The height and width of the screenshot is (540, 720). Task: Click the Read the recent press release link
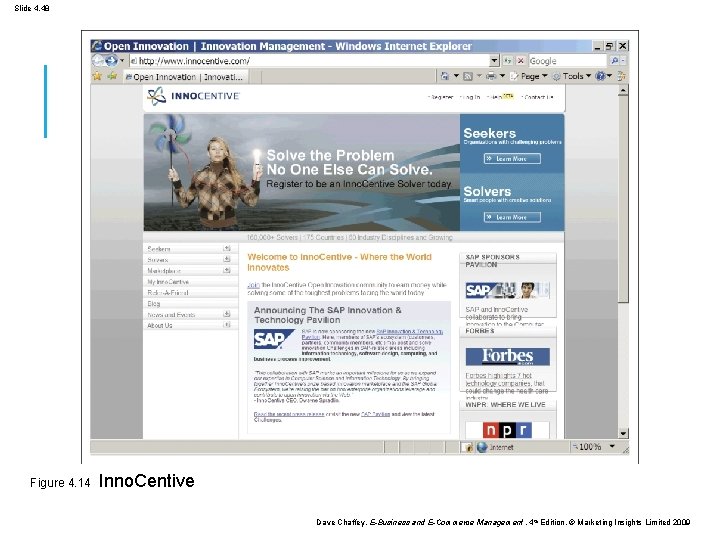click(289, 414)
